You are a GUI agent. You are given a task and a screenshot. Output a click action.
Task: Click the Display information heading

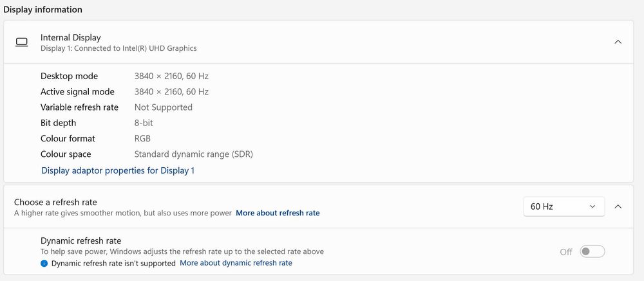click(43, 10)
